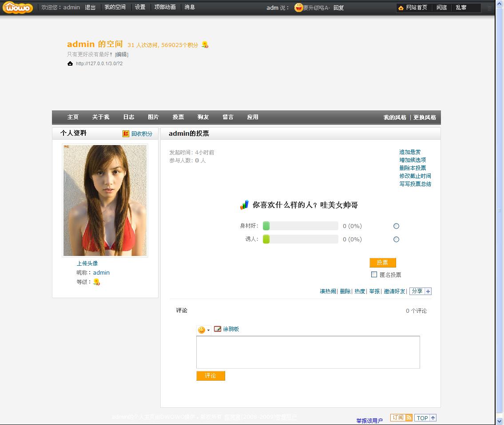Image resolution: width=504 pixels, height=425 pixels.
Task: Click 上传头像 link
Action: tap(87, 264)
